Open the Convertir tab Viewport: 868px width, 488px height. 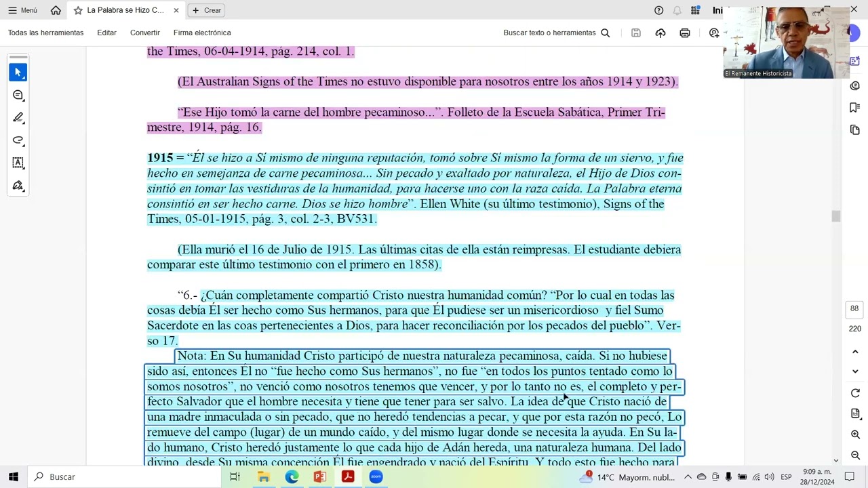(x=145, y=33)
